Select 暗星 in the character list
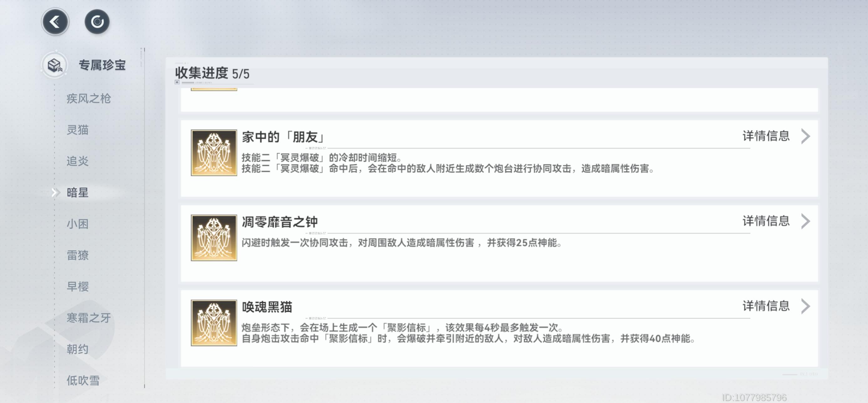868x403 pixels. (x=78, y=192)
